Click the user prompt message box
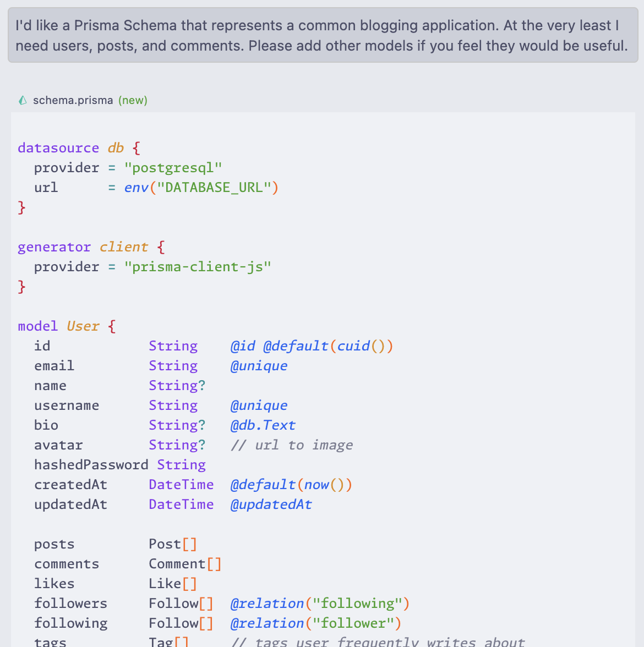 tap(323, 35)
